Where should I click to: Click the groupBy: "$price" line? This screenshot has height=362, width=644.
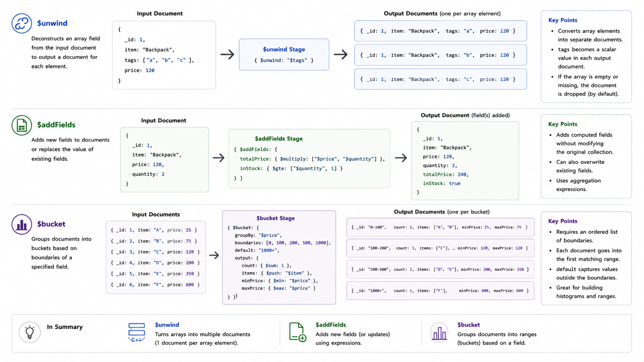click(x=258, y=235)
